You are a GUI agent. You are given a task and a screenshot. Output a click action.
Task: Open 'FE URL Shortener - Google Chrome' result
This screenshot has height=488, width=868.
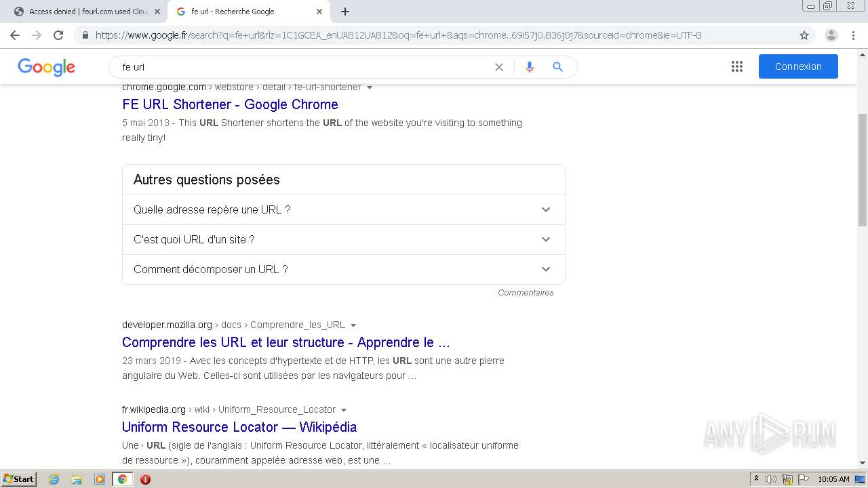point(230,104)
